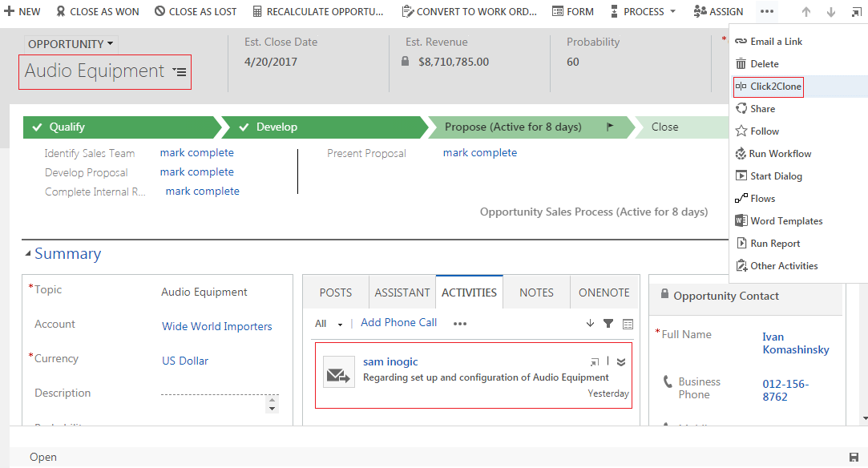Click the NEW record button
This screenshot has height=468, width=868.
22,11
